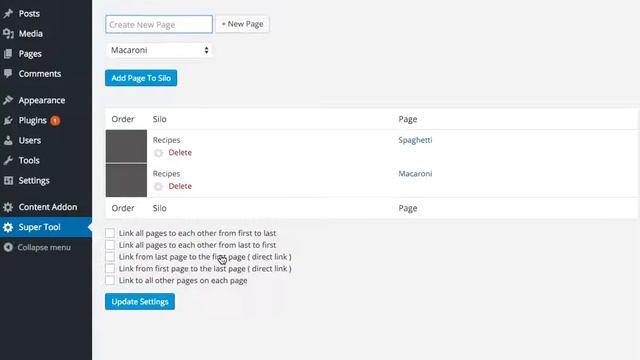Screen dimensions: 640x360
Task: Click the Collapse menu arrow icon
Action: (x=8, y=247)
